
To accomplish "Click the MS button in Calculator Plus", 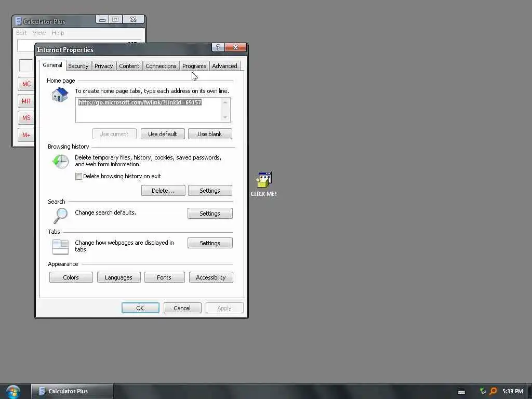I will click(26, 118).
